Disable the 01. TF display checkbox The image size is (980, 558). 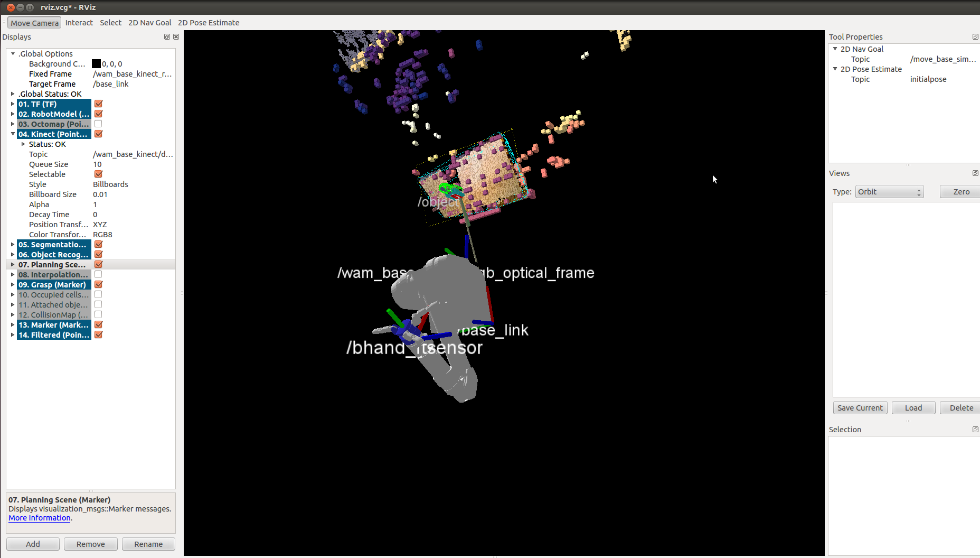pos(98,104)
